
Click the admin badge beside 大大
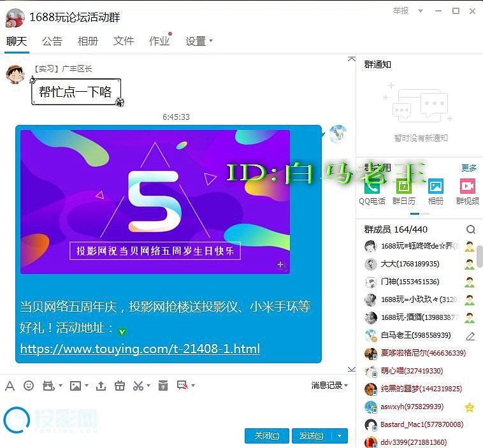point(470,264)
